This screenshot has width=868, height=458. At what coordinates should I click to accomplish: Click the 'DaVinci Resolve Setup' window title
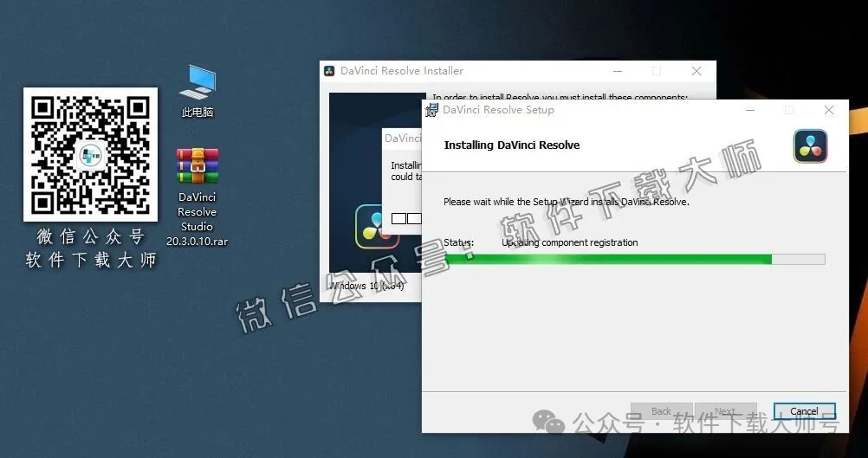click(x=498, y=109)
